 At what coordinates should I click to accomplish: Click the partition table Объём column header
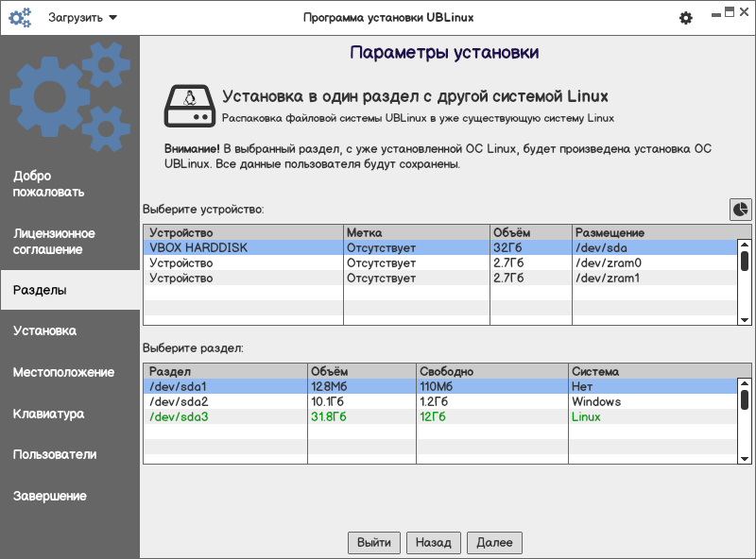tap(362, 371)
